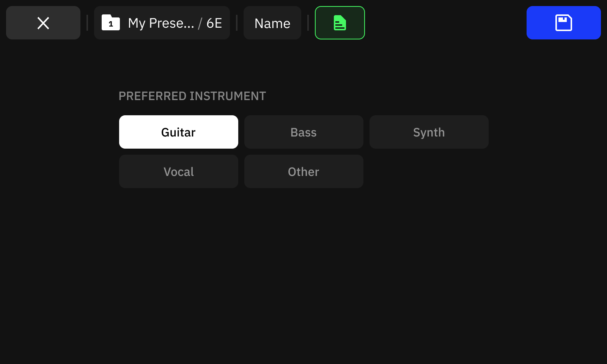The image size is (607, 364).
Task: Choose the Other instrument option
Action: 304,171
